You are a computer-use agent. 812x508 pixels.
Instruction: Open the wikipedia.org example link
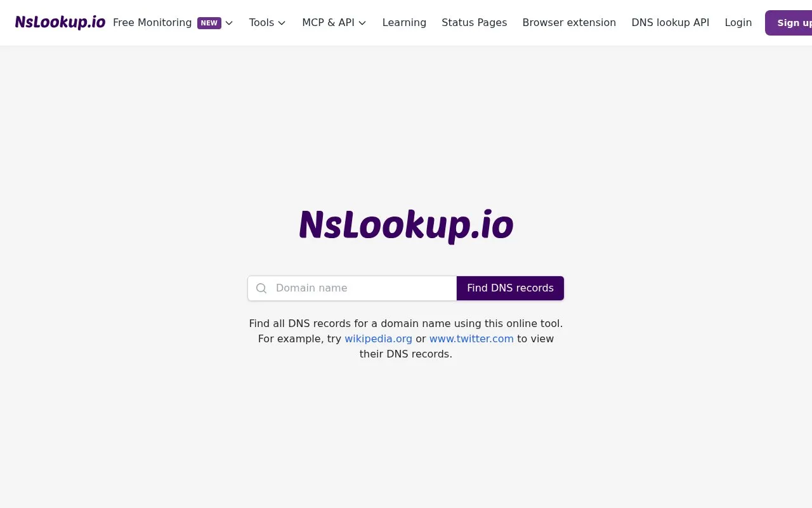pos(378,339)
